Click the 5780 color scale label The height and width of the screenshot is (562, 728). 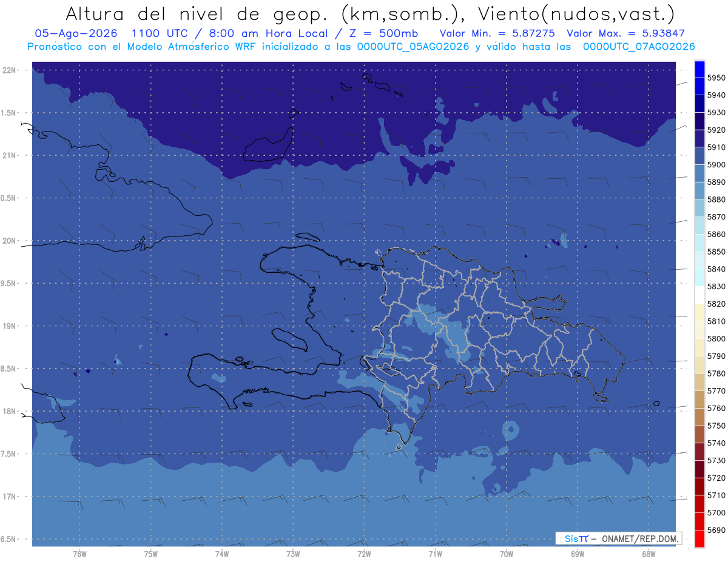coord(716,373)
